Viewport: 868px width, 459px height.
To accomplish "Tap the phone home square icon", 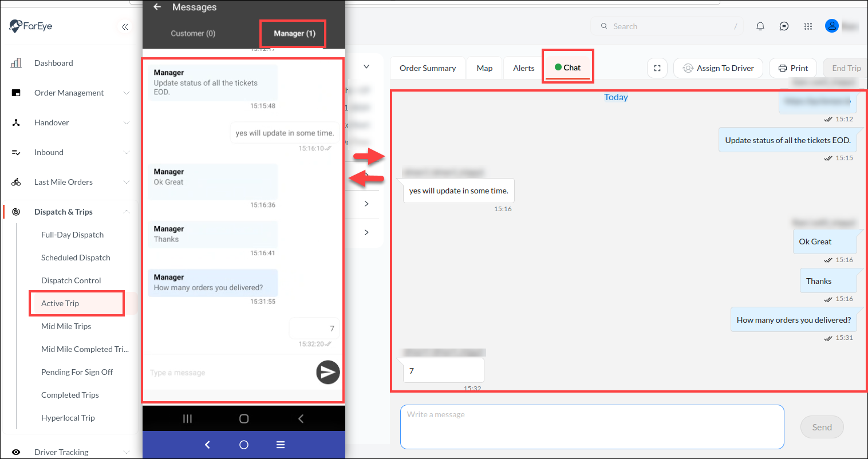I will coord(244,419).
